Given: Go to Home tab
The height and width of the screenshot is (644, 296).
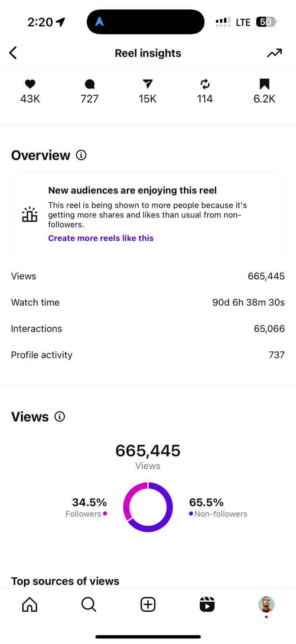Looking at the screenshot, I should (x=30, y=604).
